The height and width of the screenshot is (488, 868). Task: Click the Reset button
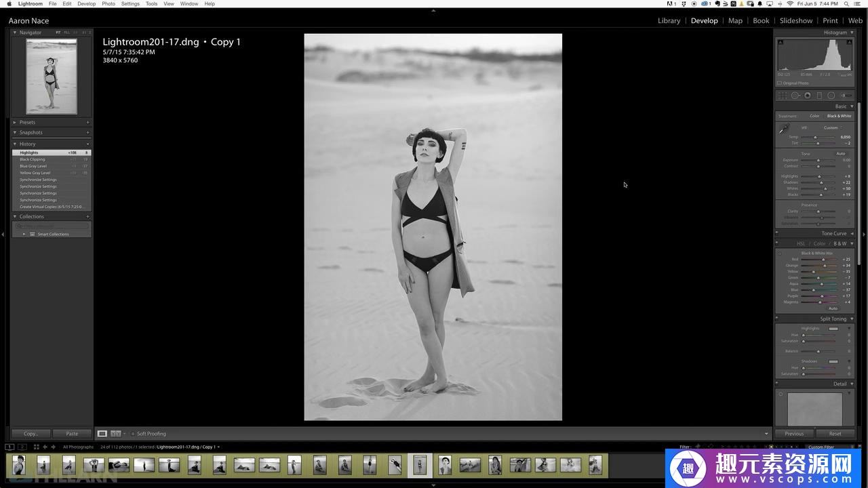point(835,434)
